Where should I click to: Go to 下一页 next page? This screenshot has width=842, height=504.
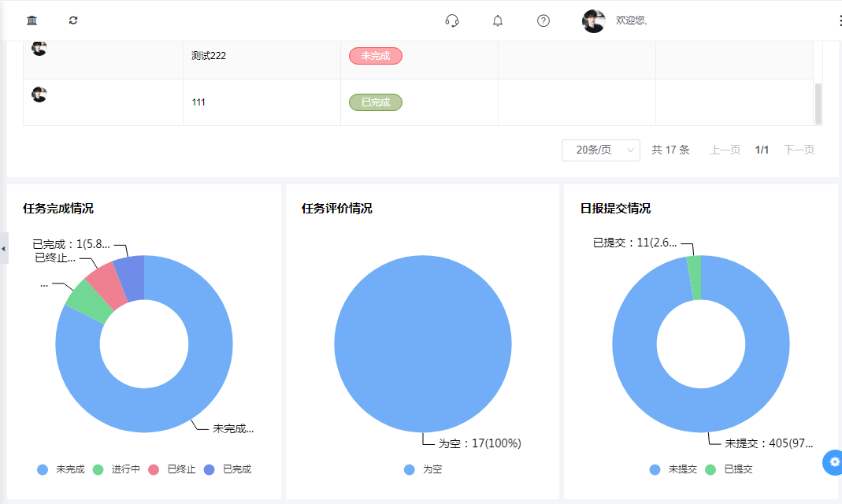[799, 150]
